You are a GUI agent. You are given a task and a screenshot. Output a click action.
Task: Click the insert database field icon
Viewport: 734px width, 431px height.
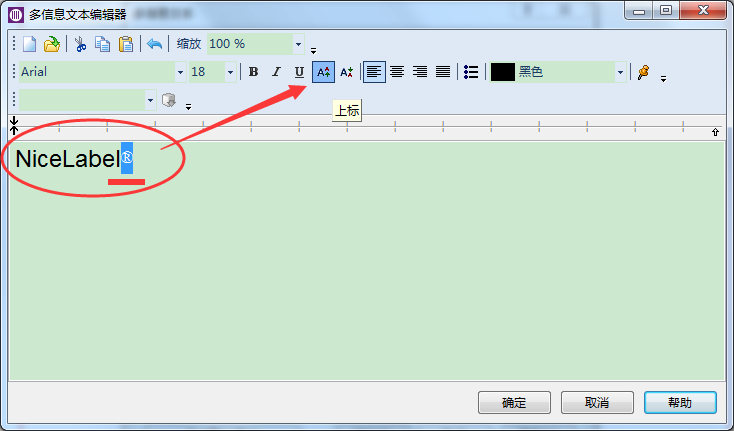pos(169,100)
